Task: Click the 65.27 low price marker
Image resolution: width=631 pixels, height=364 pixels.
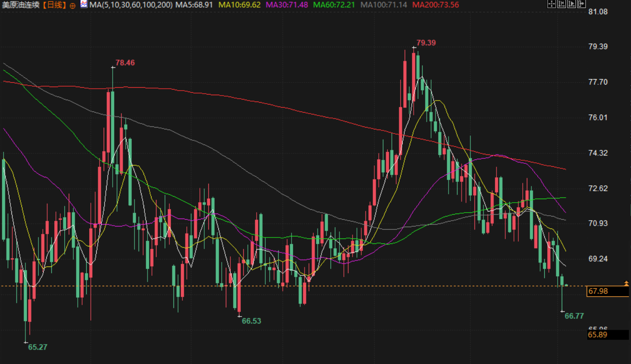Action: point(37,347)
